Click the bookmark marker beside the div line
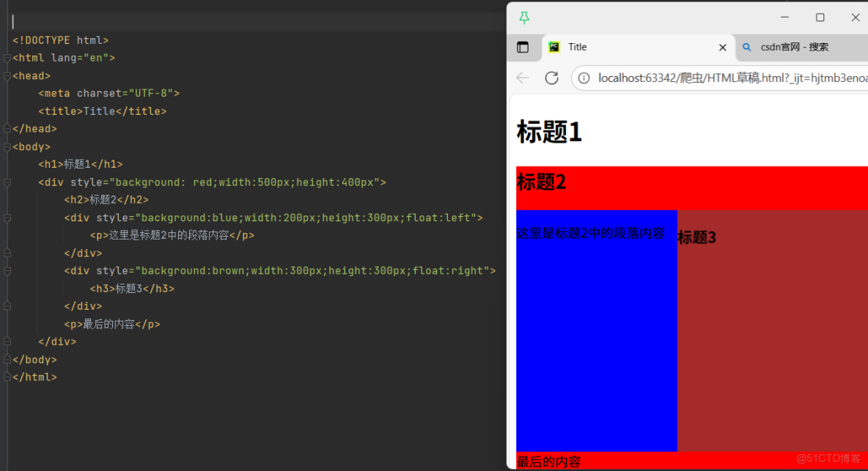Screen dimensions: 868x471 click(7, 182)
